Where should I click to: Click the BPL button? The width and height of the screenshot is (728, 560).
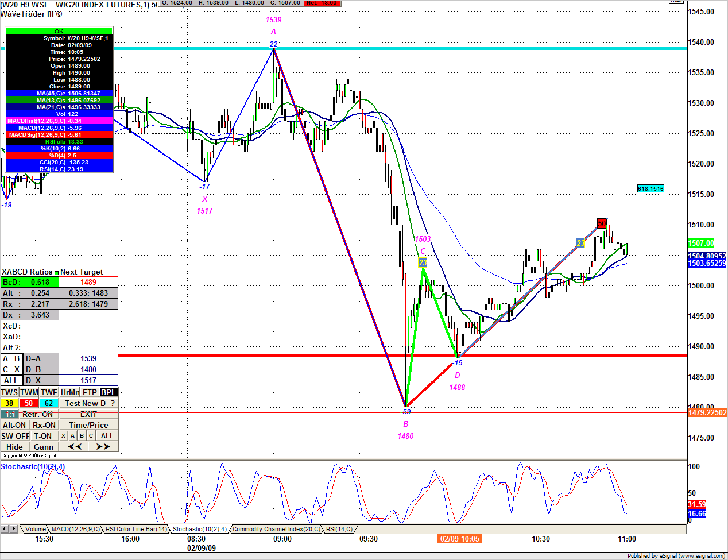pos(108,392)
